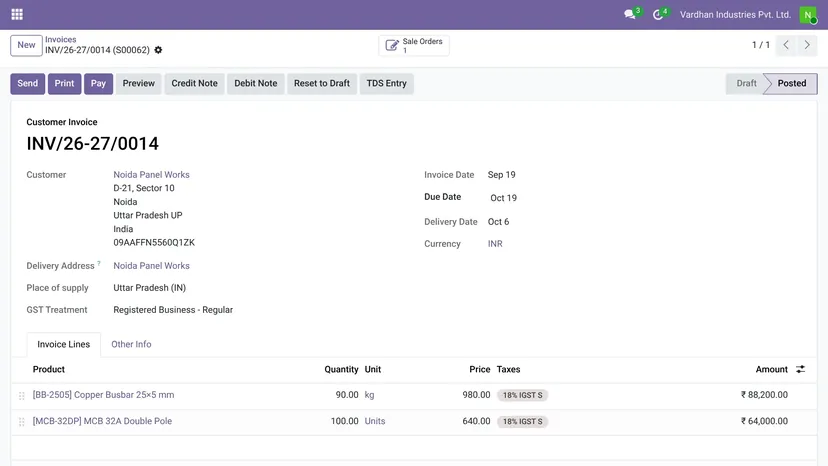Click the kg unit link

click(369, 395)
